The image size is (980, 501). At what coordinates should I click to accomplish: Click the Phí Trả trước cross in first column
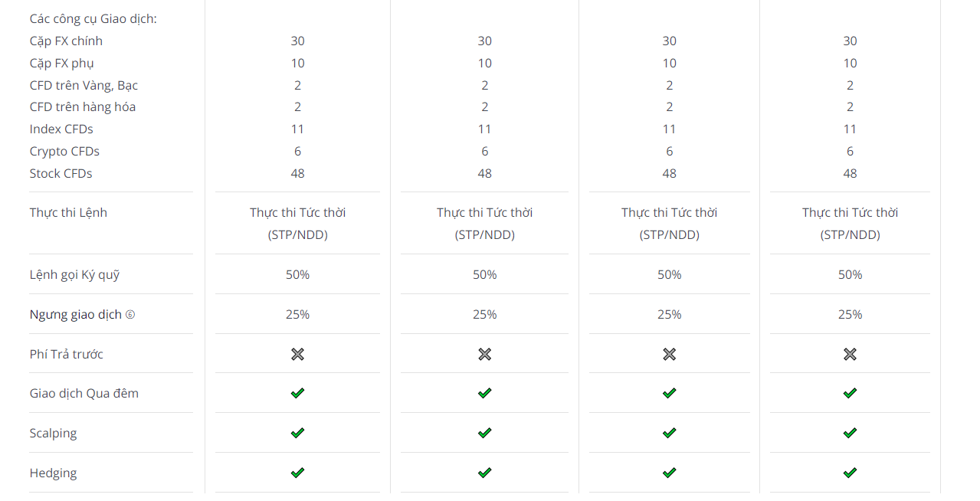pyautogui.click(x=297, y=354)
